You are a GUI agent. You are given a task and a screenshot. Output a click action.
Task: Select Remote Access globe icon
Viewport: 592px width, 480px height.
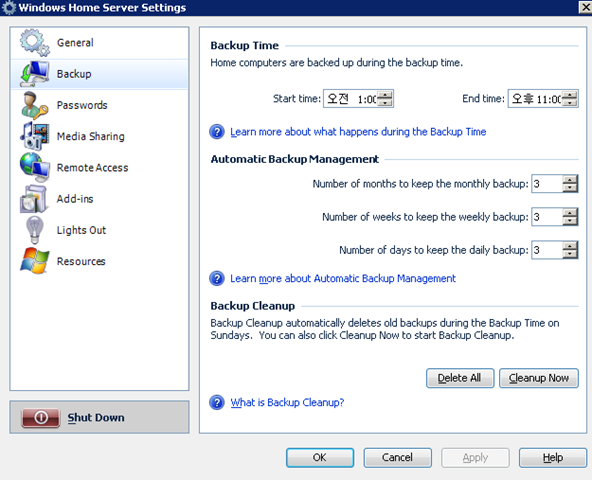[35, 167]
